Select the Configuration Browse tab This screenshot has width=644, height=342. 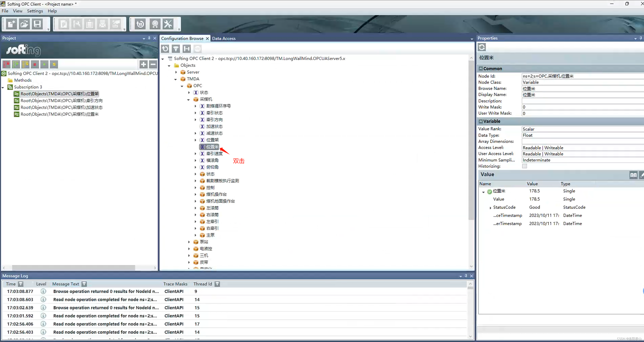coord(182,38)
